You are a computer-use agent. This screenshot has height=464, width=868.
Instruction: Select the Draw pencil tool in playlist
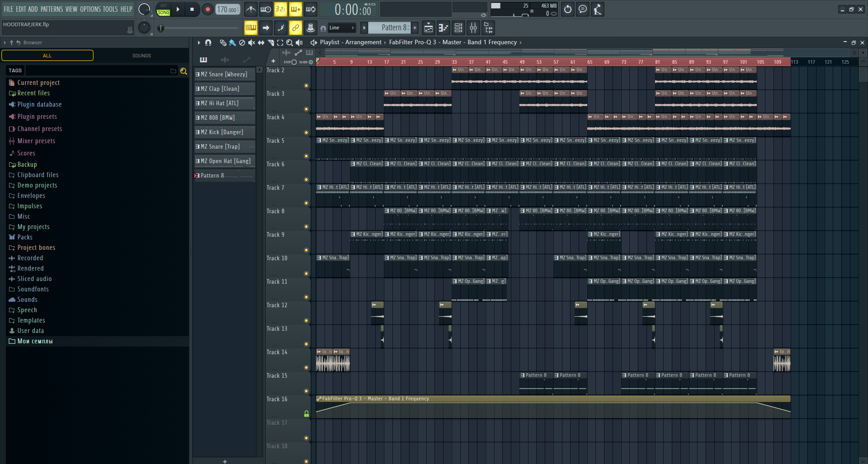(223, 42)
